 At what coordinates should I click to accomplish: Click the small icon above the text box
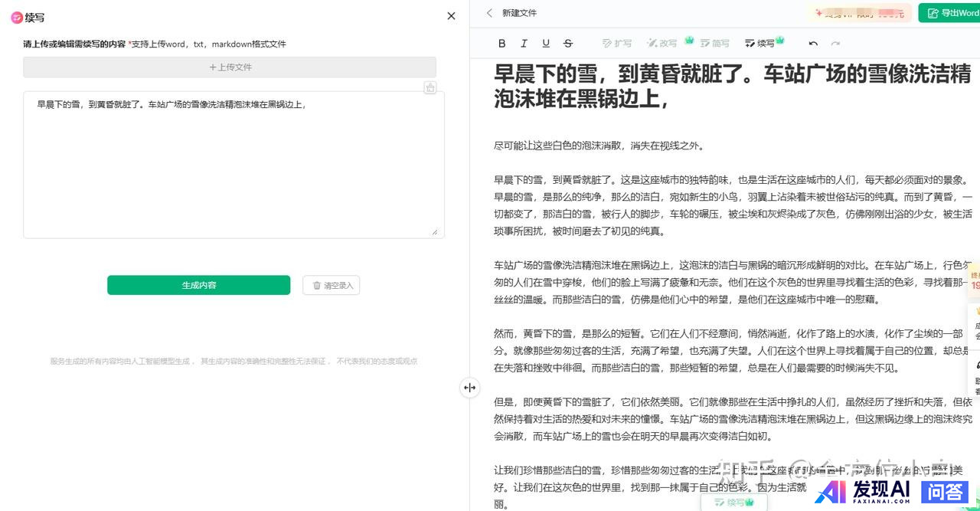[430, 87]
